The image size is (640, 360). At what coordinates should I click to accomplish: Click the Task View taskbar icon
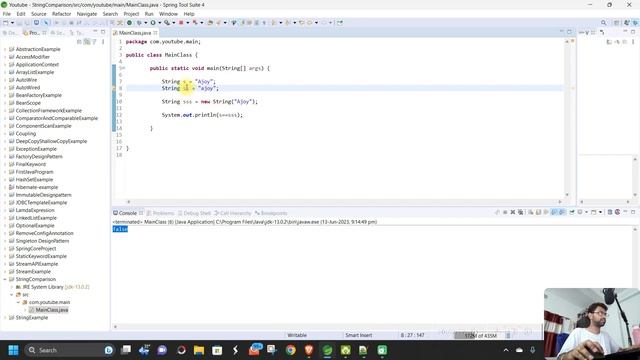pyautogui.click(x=126, y=350)
